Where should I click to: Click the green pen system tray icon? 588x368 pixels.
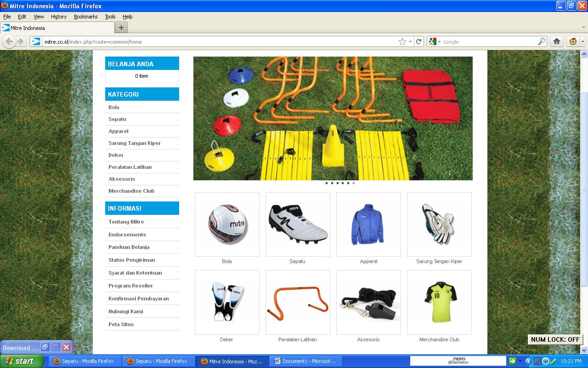pos(553,361)
